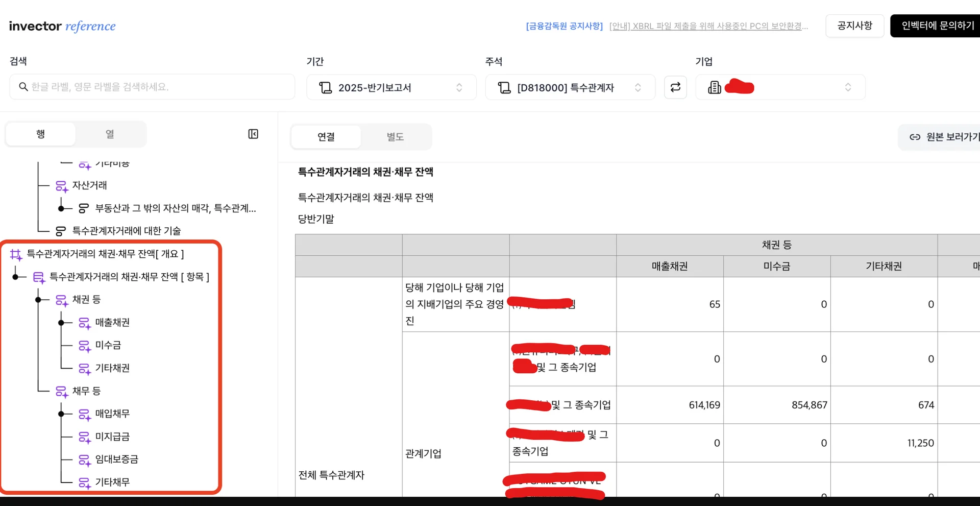Viewport: 980px width, 506px height.
Task: Click the company swap icon beside 기업 selector
Action: point(675,87)
